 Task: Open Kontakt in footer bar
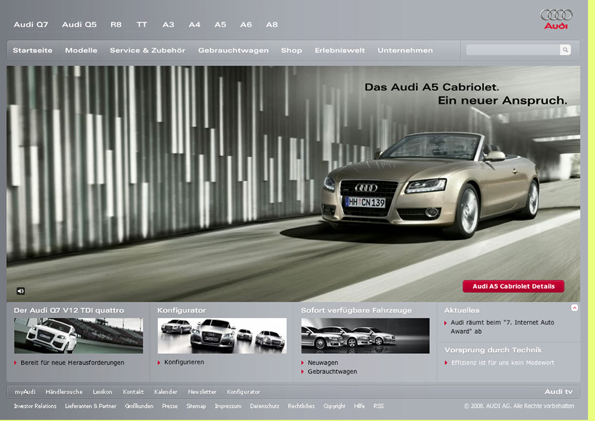(133, 392)
